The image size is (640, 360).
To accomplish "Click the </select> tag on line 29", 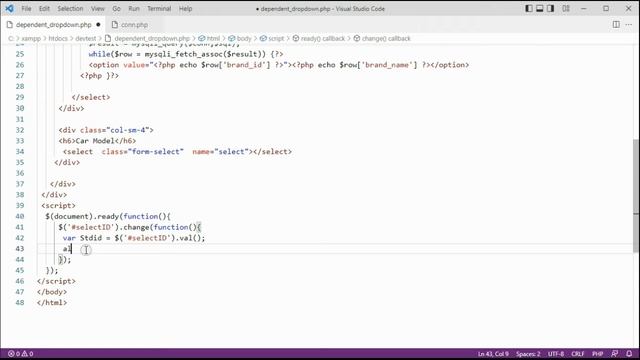I will click(91, 97).
